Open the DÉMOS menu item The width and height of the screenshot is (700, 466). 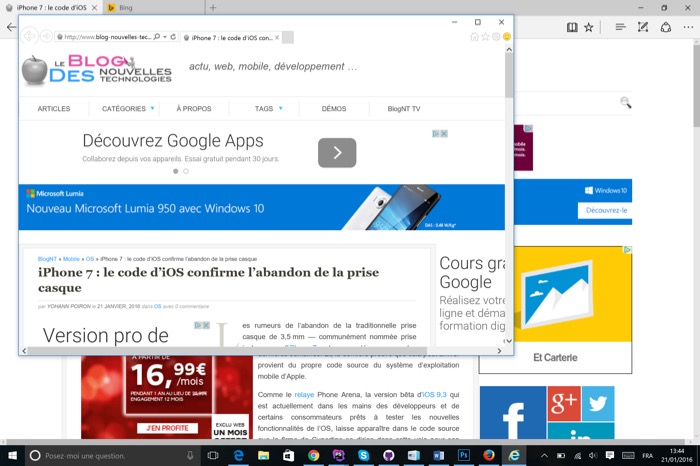[x=334, y=108]
